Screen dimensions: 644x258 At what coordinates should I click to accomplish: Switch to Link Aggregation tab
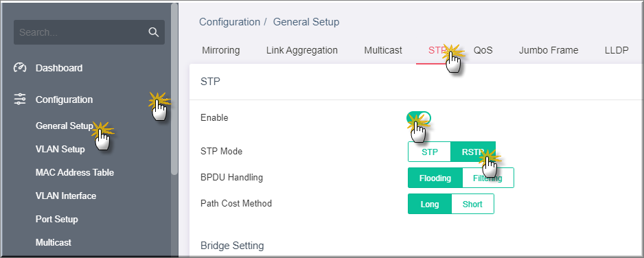(x=302, y=50)
